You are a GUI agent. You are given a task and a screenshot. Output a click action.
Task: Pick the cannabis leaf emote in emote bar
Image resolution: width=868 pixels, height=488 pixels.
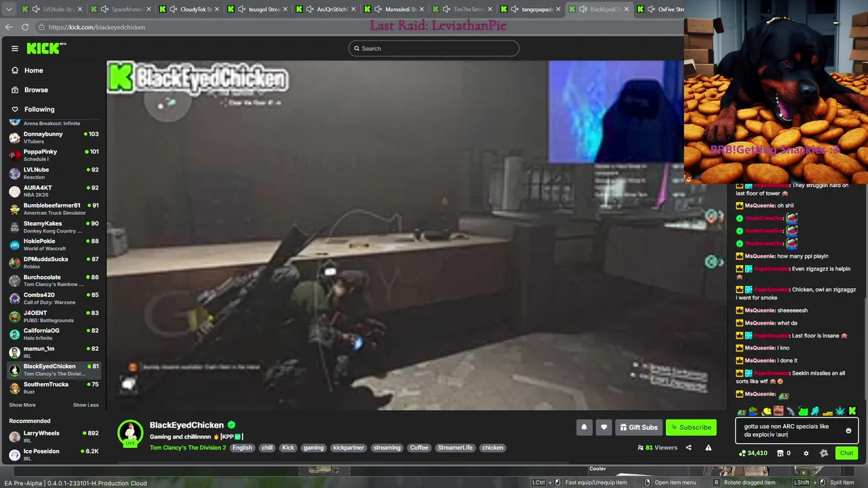(x=840, y=411)
